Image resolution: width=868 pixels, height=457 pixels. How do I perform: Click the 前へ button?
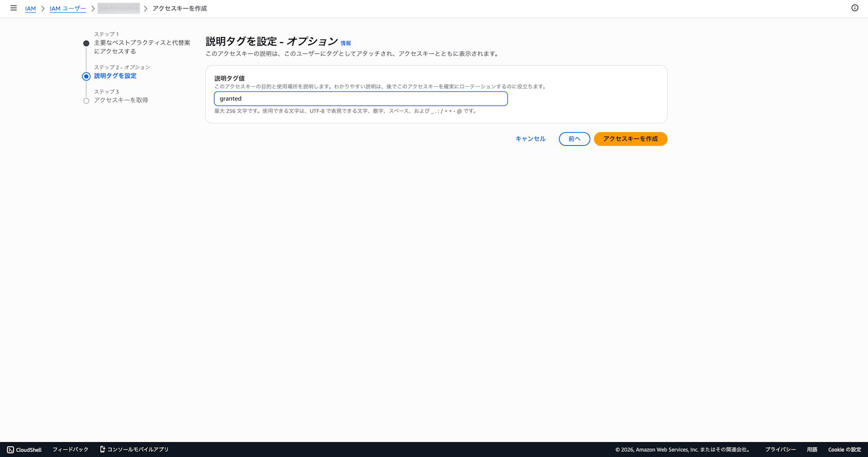click(574, 139)
